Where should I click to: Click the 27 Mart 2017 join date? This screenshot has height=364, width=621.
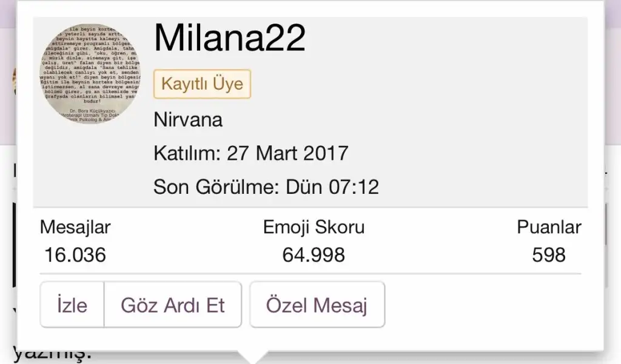pos(288,153)
